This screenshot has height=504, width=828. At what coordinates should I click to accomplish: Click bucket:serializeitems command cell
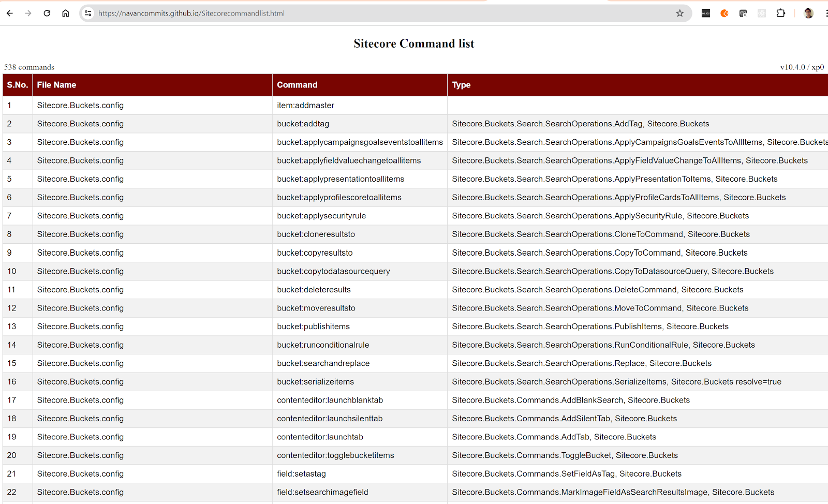coord(360,382)
